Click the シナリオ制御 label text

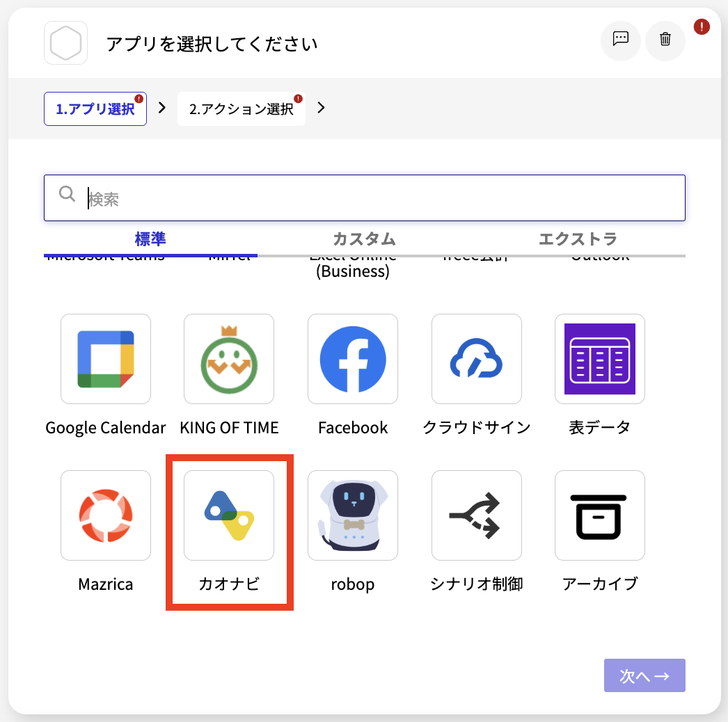point(476,584)
